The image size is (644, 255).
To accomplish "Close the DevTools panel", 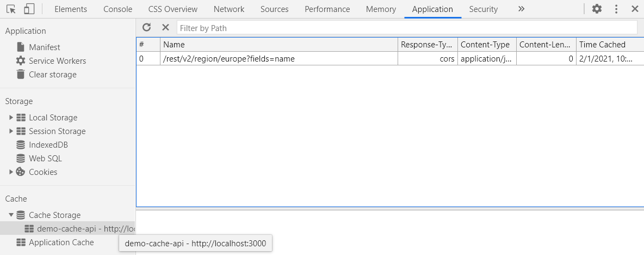I will pyautogui.click(x=635, y=9).
